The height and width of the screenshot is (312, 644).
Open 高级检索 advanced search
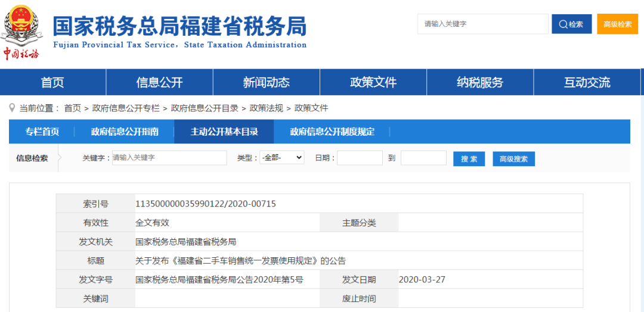pyautogui.click(x=617, y=24)
